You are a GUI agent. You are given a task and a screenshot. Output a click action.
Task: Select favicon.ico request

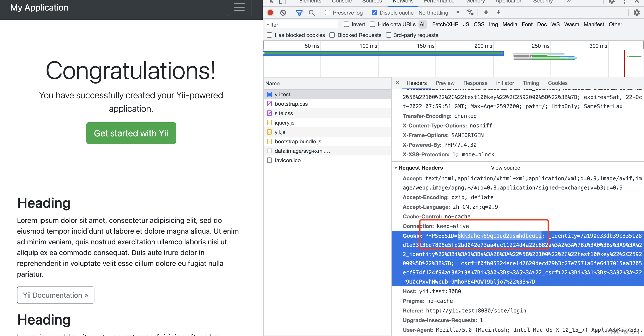click(327, 160)
